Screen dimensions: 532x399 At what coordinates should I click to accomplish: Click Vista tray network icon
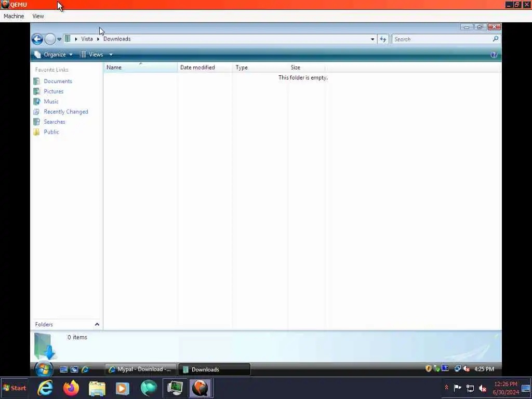coord(457,368)
